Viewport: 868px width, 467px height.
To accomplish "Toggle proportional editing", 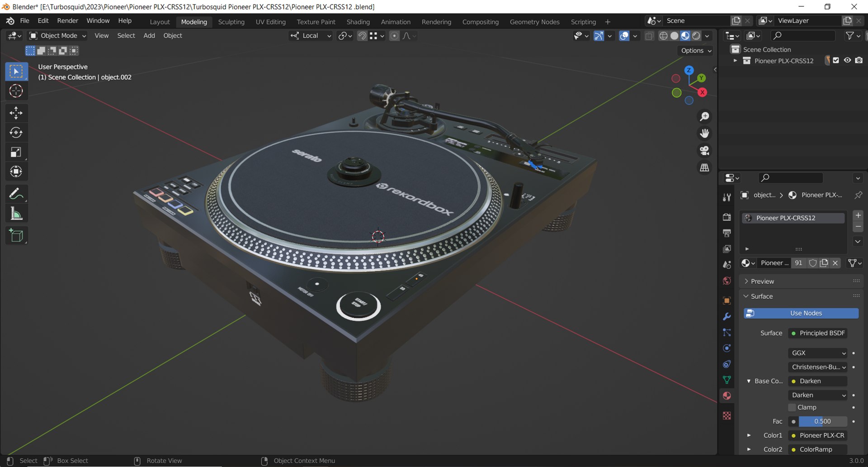I will coord(394,36).
